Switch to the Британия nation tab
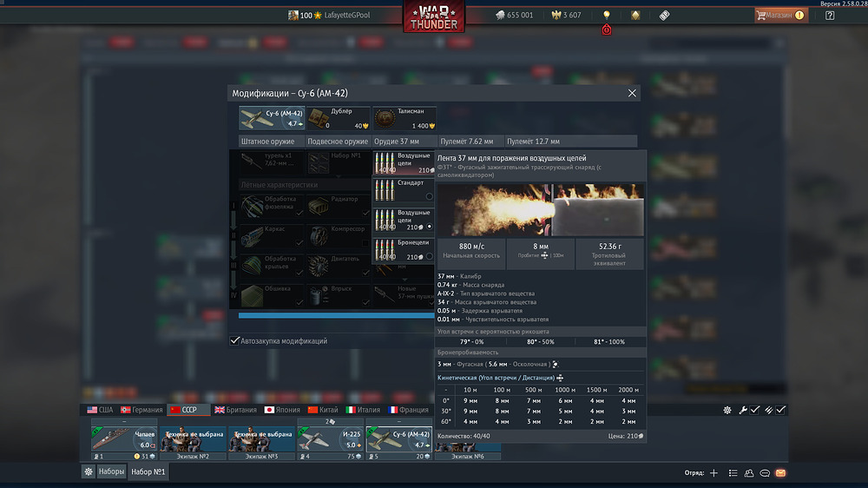Viewport: 868px width, 488px height. pos(236,410)
